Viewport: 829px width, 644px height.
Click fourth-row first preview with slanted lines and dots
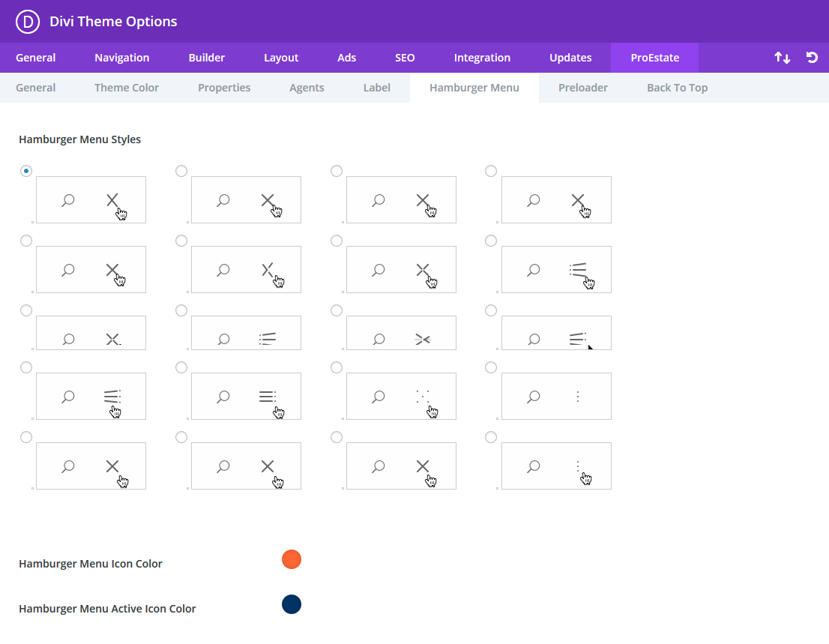click(x=91, y=397)
